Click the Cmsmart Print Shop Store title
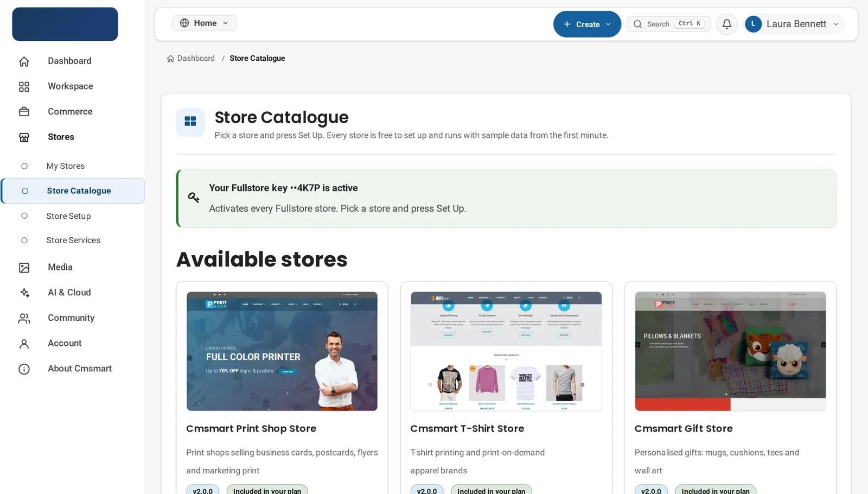Screen dimensions: 868x494 coord(251,429)
